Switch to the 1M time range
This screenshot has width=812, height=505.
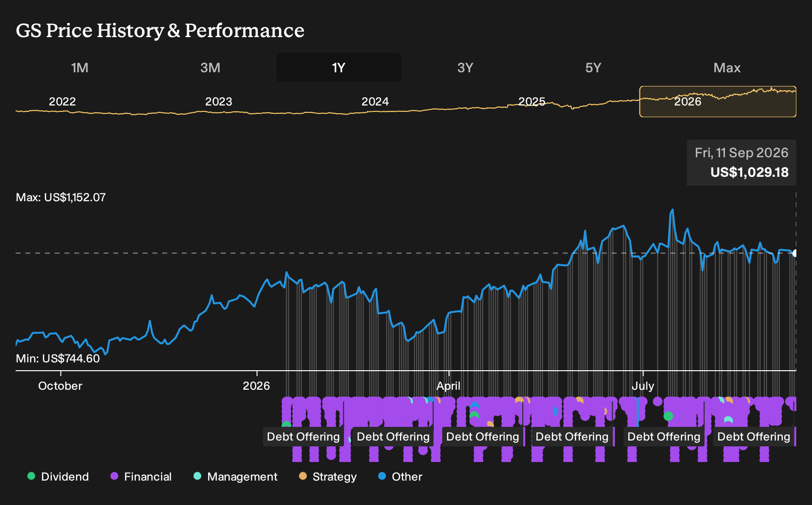pos(80,67)
